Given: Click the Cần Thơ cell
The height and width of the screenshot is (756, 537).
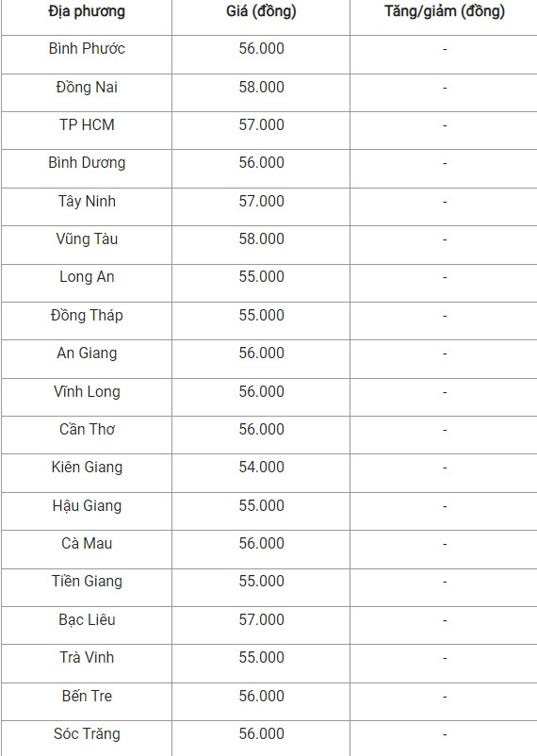Looking at the screenshot, I should [87, 429].
